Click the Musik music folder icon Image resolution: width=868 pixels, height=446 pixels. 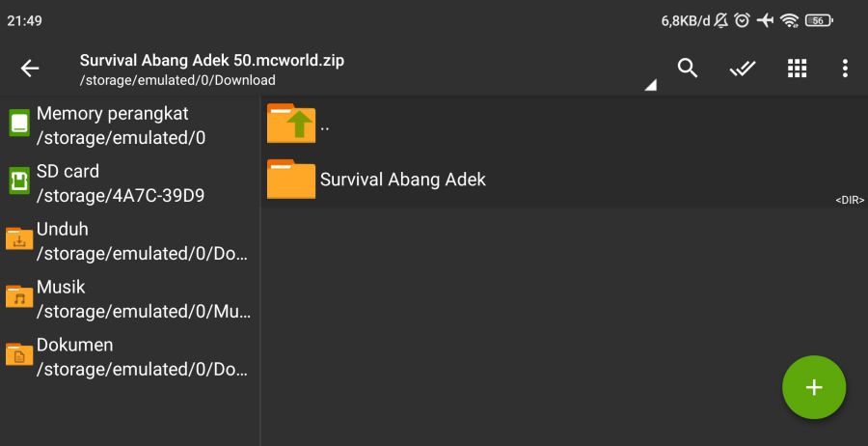point(19,296)
